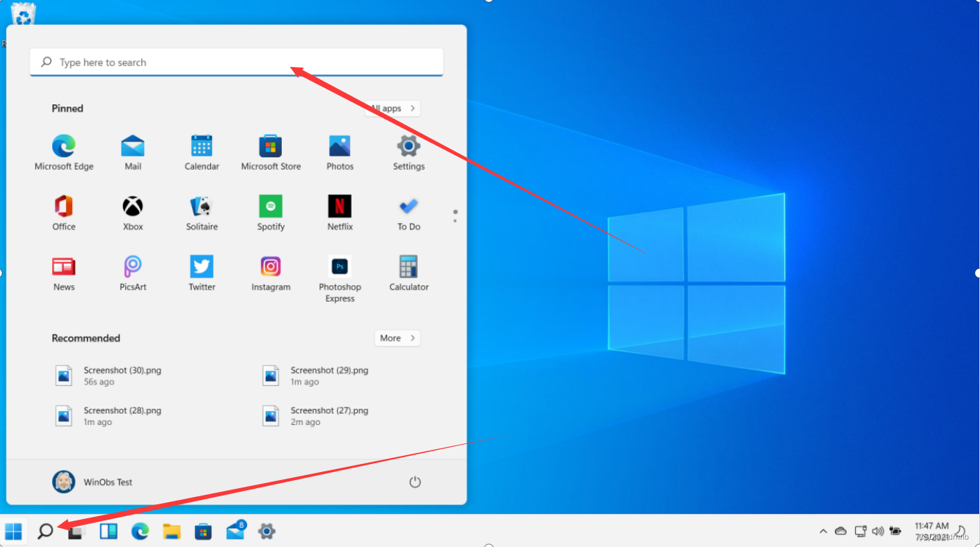Screen dimensions: 980x547
Task: Open network status in system tray
Action: [x=860, y=531]
